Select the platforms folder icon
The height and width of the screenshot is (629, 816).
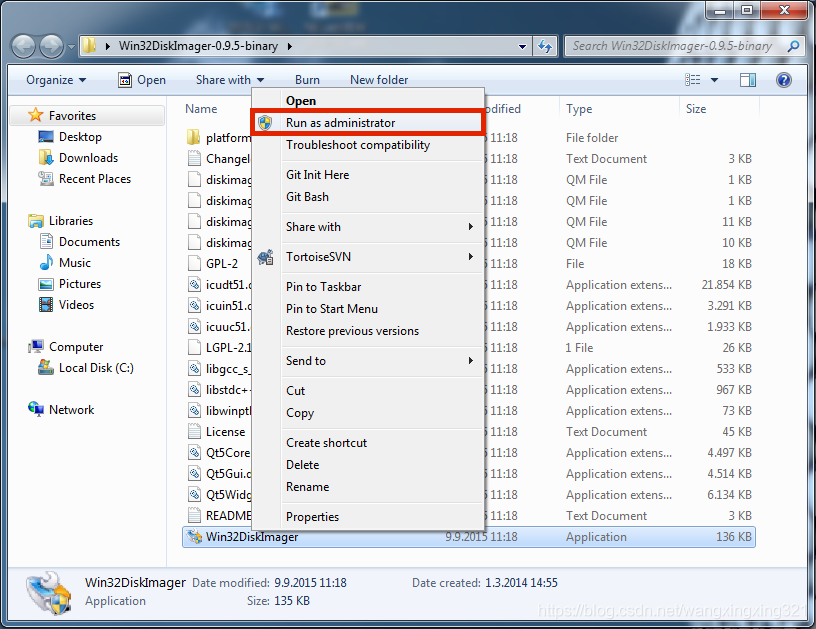tap(194, 137)
